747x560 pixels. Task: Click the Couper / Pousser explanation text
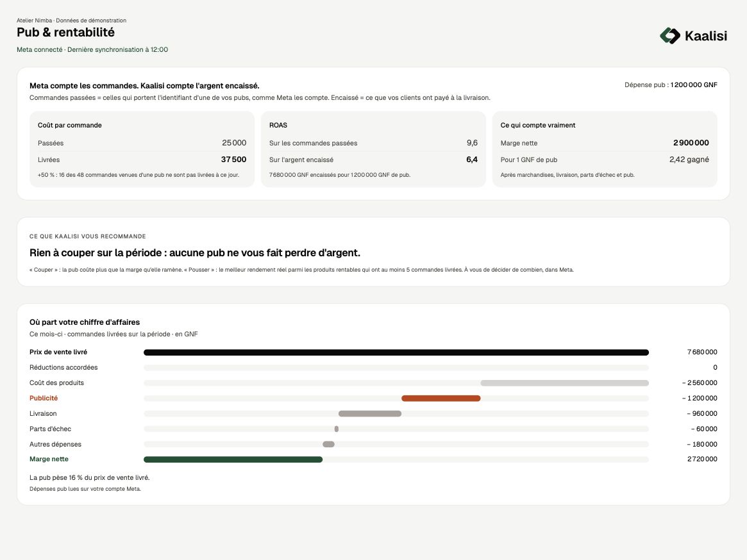click(x=301, y=270)
